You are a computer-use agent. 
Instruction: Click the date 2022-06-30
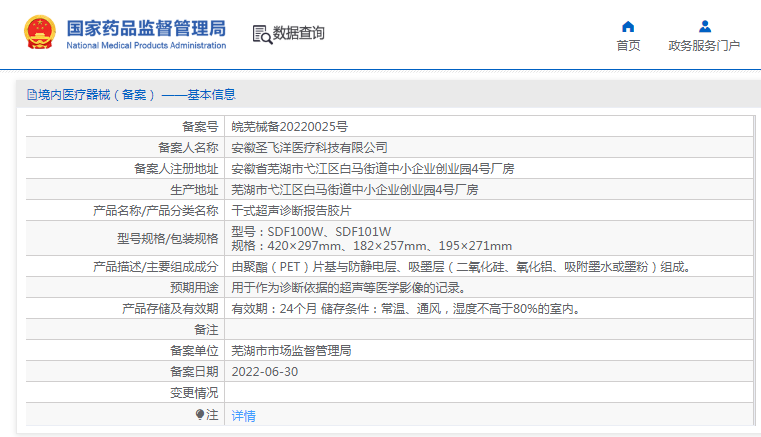point(265,372)
